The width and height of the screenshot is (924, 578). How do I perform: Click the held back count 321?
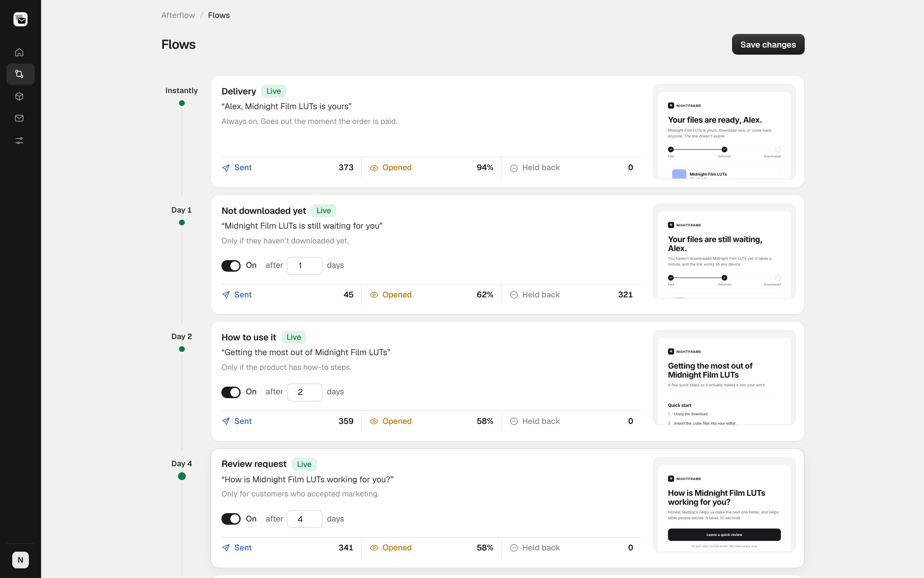pos(625,294)
